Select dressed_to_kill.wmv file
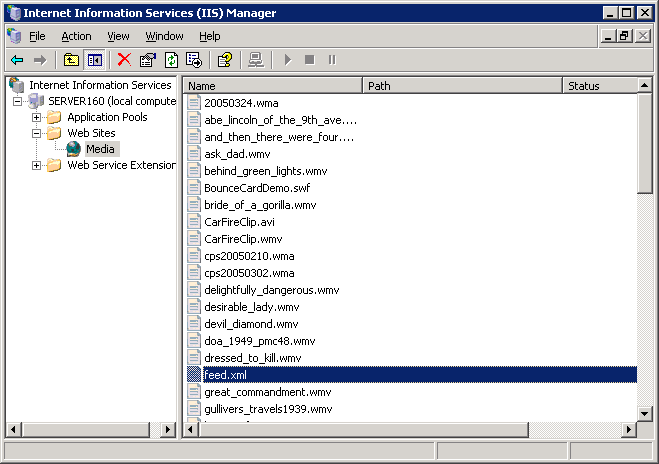 [x=253, y=358]
